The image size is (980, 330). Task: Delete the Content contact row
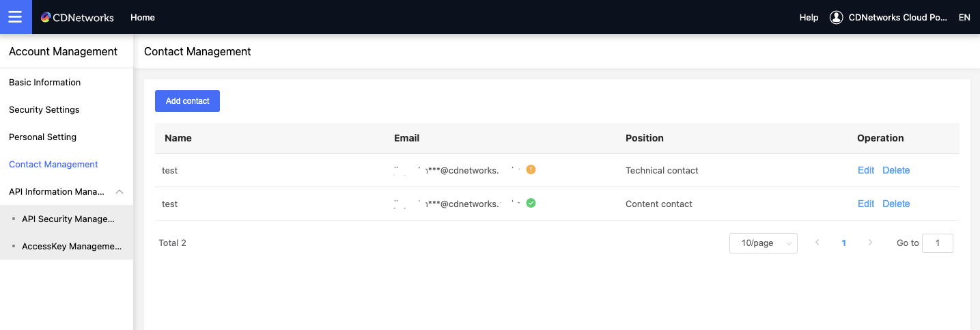point(896,204)
